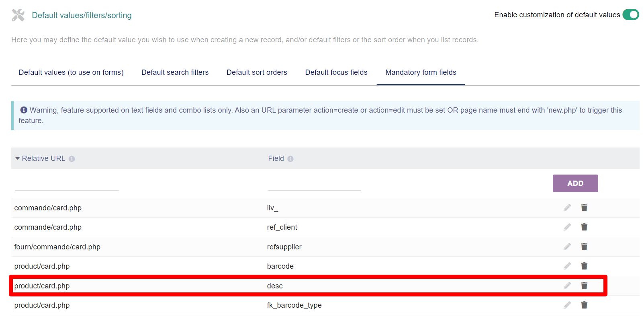Click the Field name input box
Viewport: 644px width, 327px height.
click(314, 184)
